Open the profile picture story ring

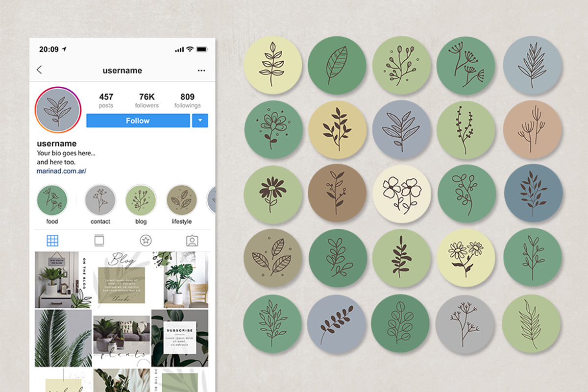pyautogui.click(x=58, y=110)
